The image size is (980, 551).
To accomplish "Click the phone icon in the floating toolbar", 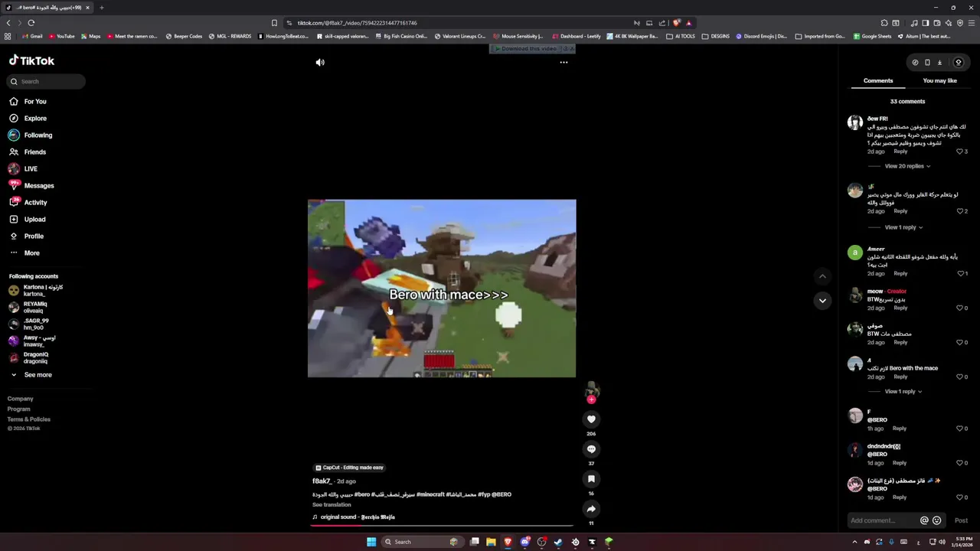I will 927,63.
